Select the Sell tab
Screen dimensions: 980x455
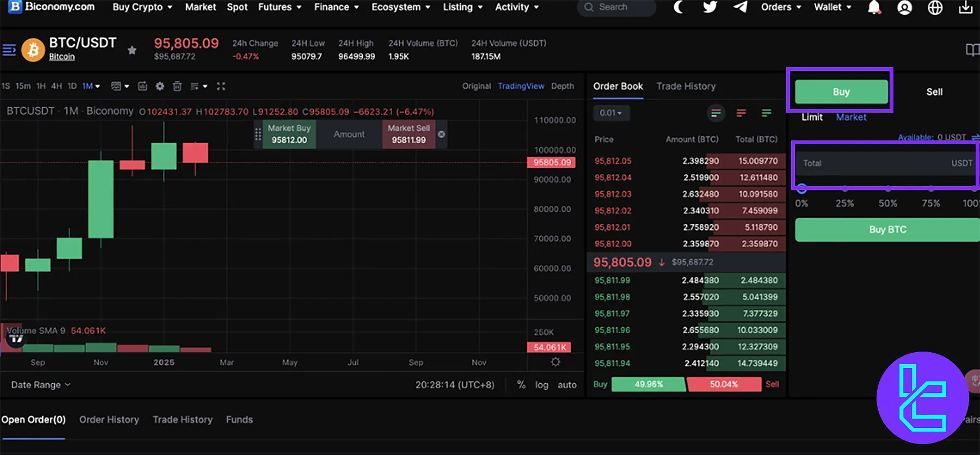(934, 92)
